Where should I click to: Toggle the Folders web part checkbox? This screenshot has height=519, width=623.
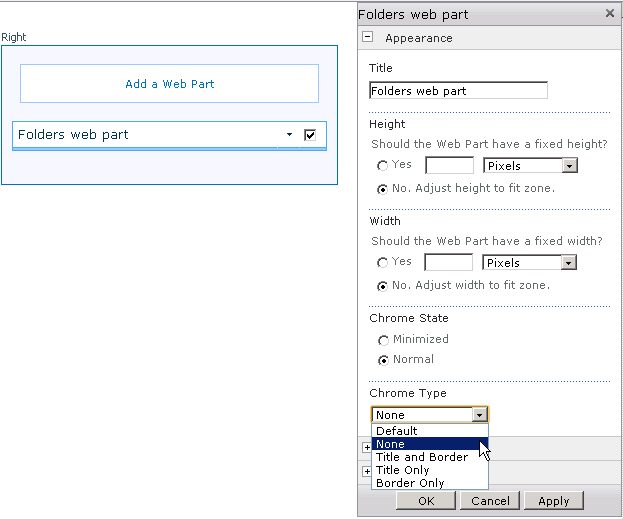click(x=310, y=135)
